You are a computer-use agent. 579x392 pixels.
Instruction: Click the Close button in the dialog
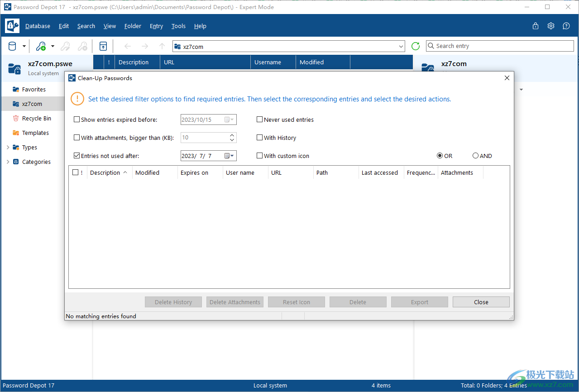[481, 302]
